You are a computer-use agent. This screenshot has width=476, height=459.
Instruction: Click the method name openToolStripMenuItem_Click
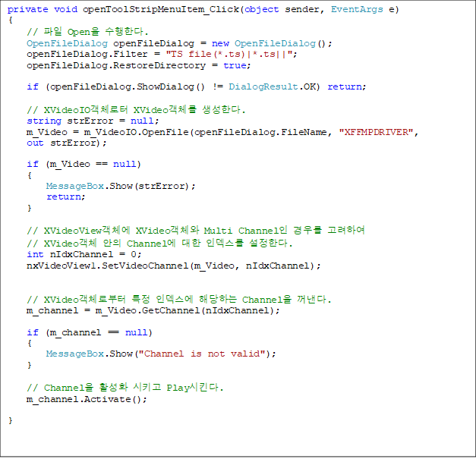(x=161, y=9)
